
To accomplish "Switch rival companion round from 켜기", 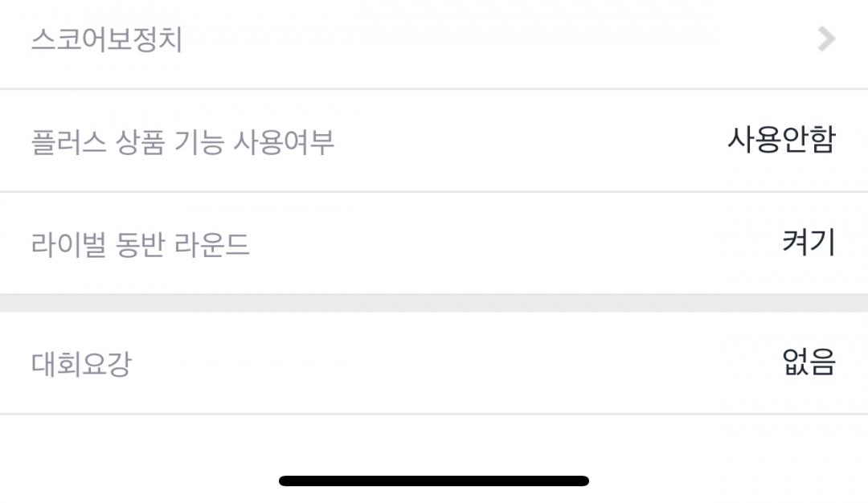I will click(x=809, y=242).
